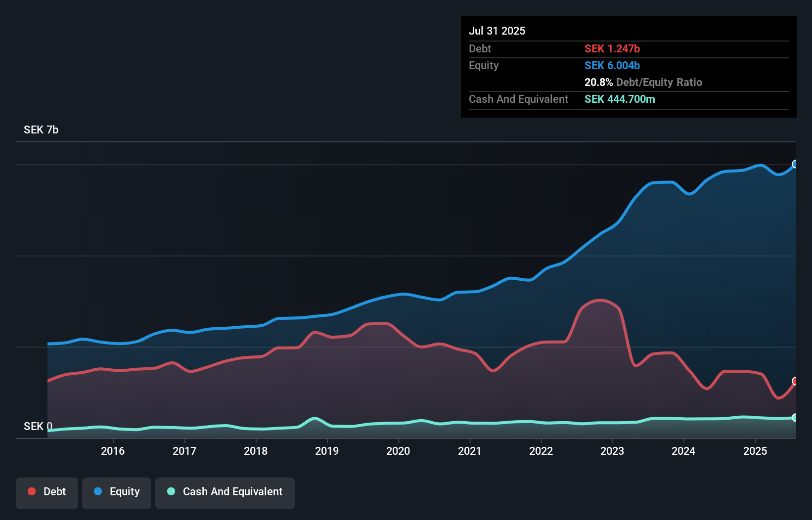Click the teal Cash And Equivalent legend dot
Image resolution: width=812 pixels, height=520 pixels.
[171, 491]
